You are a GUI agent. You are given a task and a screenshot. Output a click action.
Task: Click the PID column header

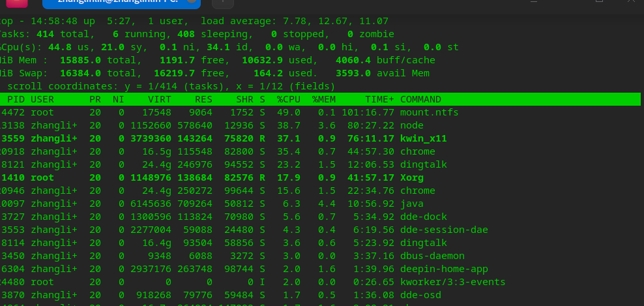click(x=16, y=99)
